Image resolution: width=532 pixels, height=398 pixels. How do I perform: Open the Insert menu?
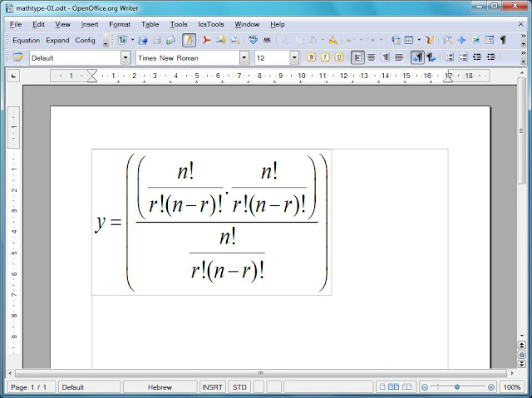[90, 24]
